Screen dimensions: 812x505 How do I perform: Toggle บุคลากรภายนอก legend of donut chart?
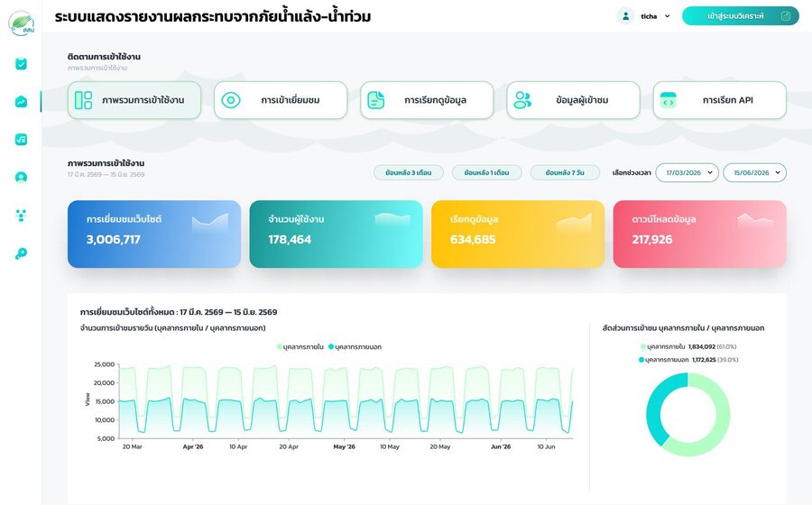tap(688, 360)
